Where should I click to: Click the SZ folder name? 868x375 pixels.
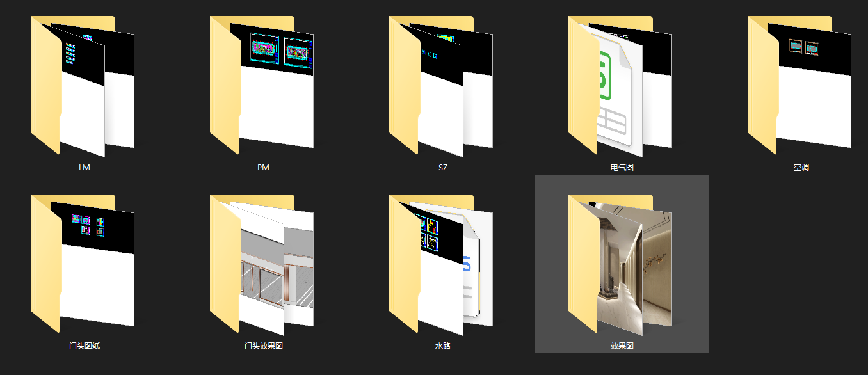point(443,168)
